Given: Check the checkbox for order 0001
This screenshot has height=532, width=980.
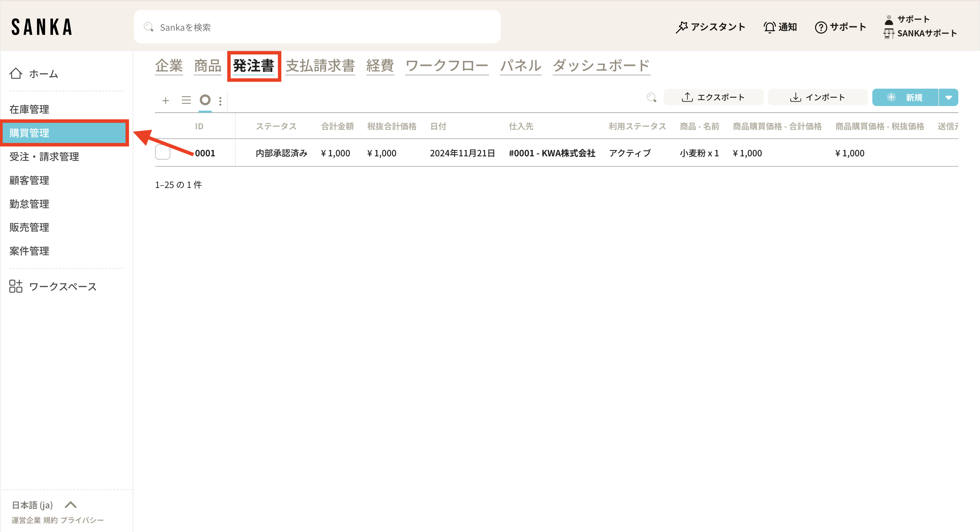Looking at the screenshot, I should [x=162, y=153].
